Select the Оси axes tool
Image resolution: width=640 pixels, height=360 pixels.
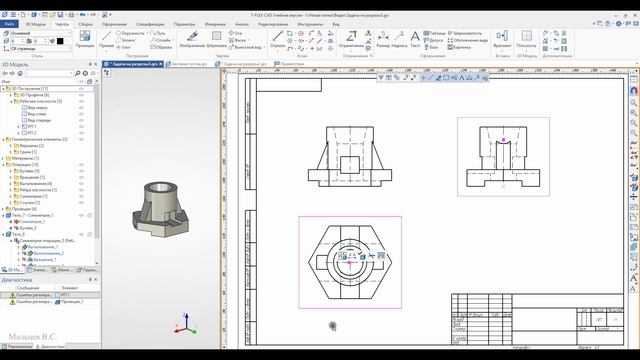pyautogui.click(x=236, y=33)
